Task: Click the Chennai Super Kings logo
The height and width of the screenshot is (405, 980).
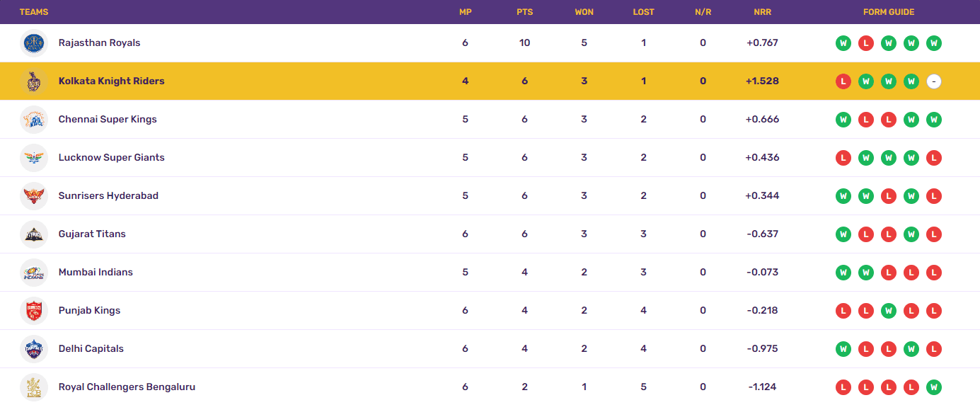Action: click(34, 120)
